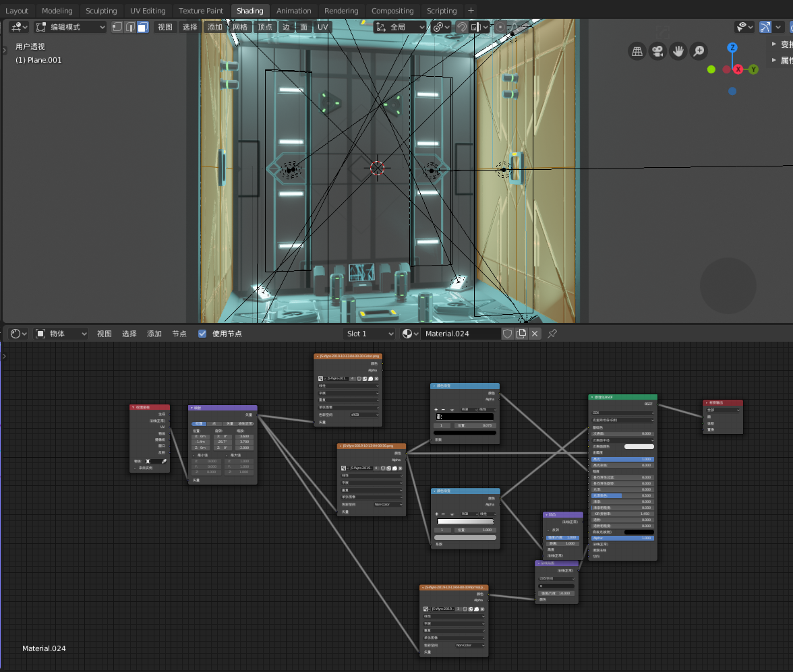Image resolution: width=793 pixels, height=672 pixels.
Task: Adjust the Alpha slider on Principled BSDF
Action: tap(622, 538)
